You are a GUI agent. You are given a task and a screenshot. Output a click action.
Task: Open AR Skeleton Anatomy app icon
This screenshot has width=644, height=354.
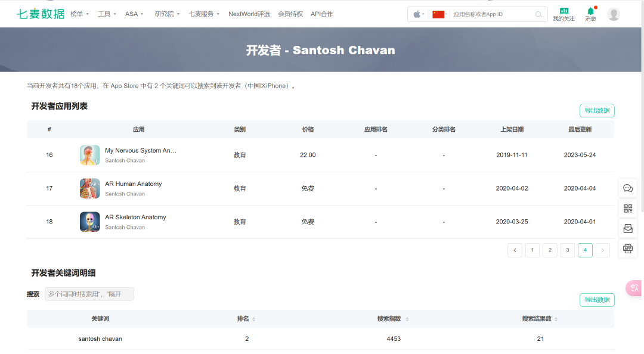pyautogui.click(x=89, y=221)
